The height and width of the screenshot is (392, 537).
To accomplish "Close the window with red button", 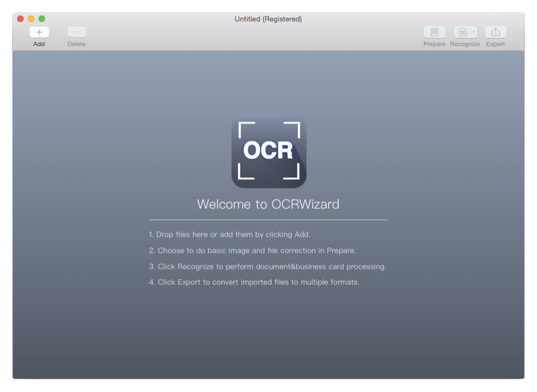I will pyautogui.click(x=20, y=19).
